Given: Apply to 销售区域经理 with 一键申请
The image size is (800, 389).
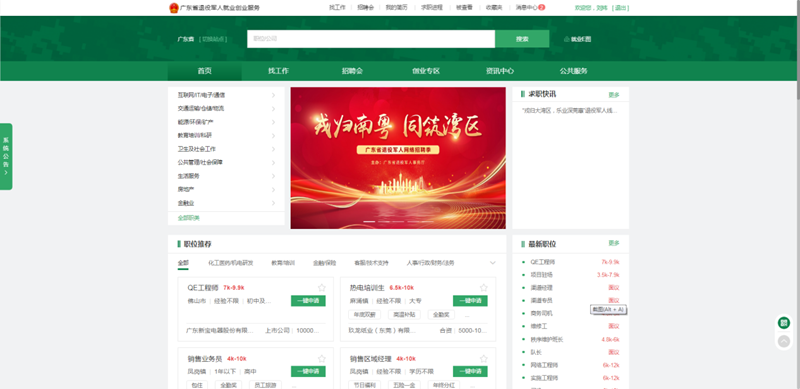Looking at the screenshot, I should tap(470, 372).
